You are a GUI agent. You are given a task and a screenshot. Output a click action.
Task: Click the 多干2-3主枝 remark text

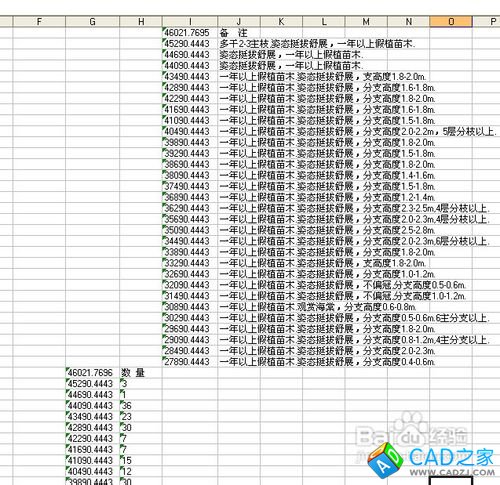click(317, 44)
